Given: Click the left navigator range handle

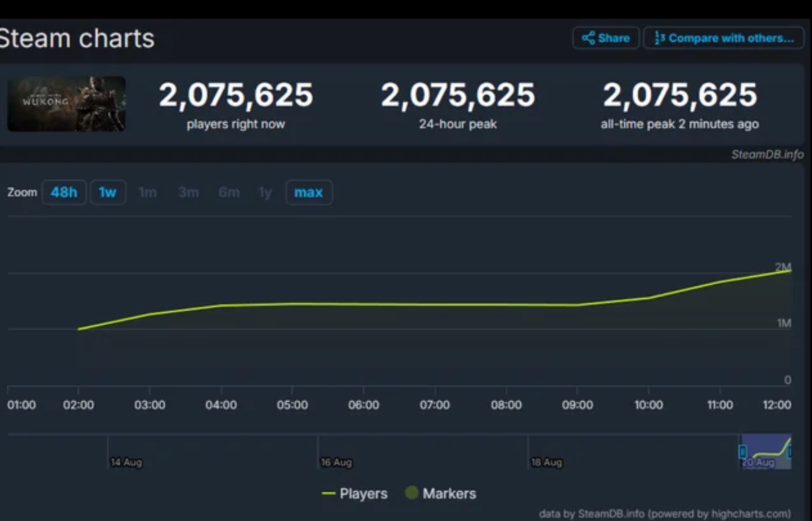Looking at the screenshot, I should point(743,451).
